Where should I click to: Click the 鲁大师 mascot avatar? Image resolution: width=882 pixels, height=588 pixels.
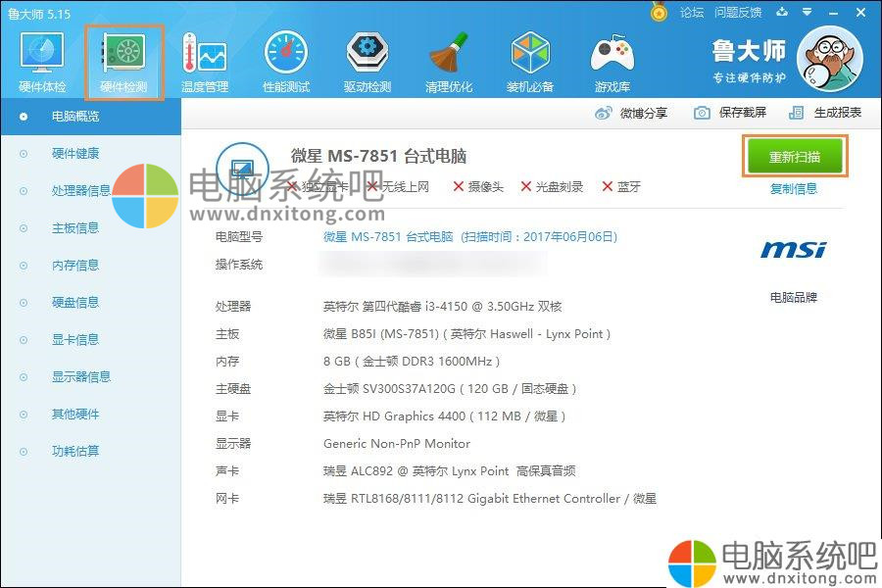pyautogui.click(x=830, y=59)
